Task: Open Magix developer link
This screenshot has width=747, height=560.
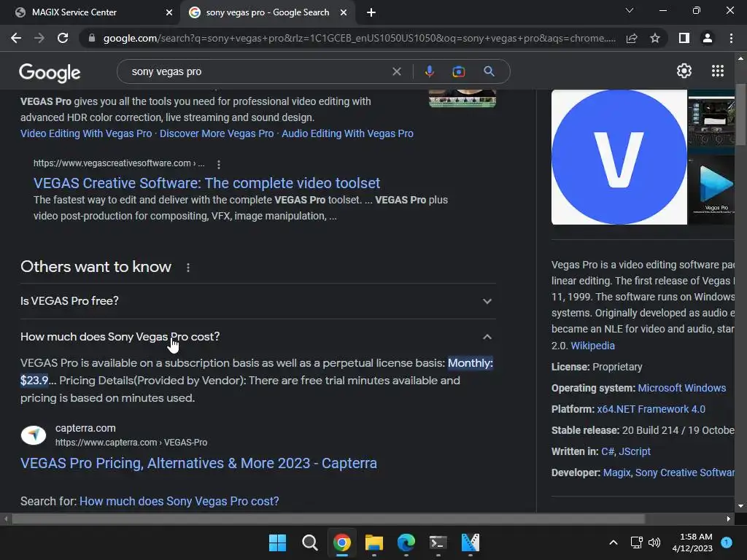Action: click(617, 472)
